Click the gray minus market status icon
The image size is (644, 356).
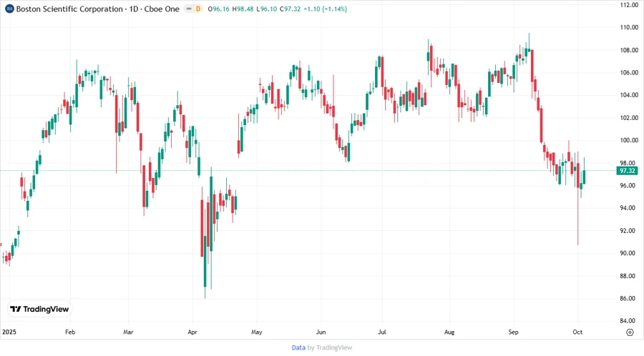tap(187, 9)
